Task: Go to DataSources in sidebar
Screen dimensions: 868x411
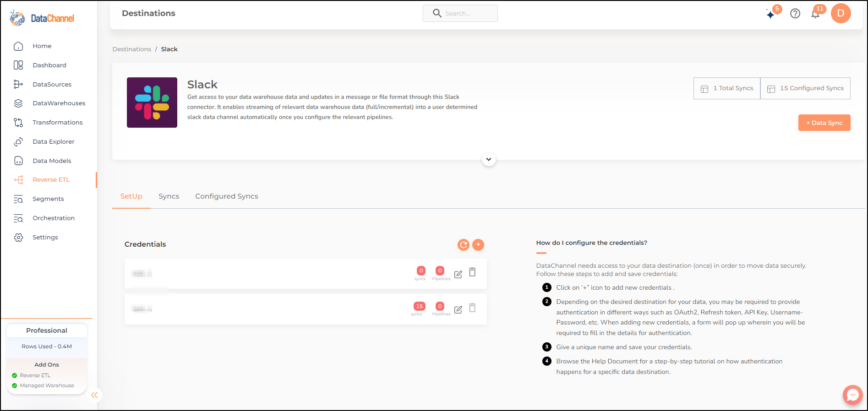Action: tap(52, 84)
